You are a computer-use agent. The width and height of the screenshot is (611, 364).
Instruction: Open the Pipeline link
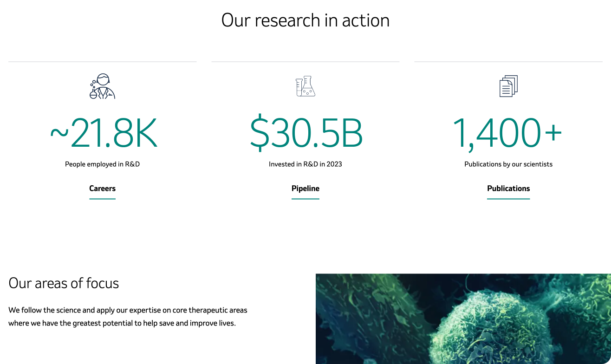pos(305,188)
